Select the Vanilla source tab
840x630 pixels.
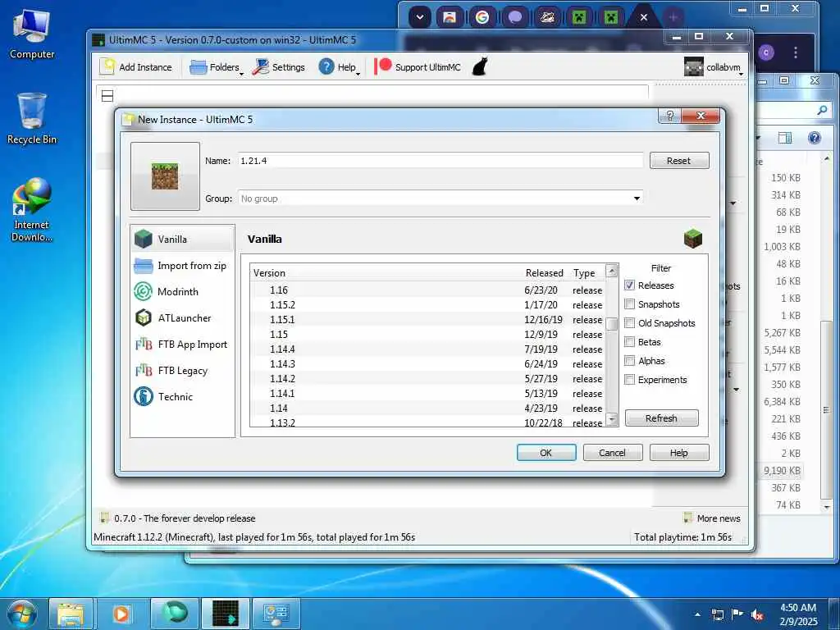click(x=182, y=239)
